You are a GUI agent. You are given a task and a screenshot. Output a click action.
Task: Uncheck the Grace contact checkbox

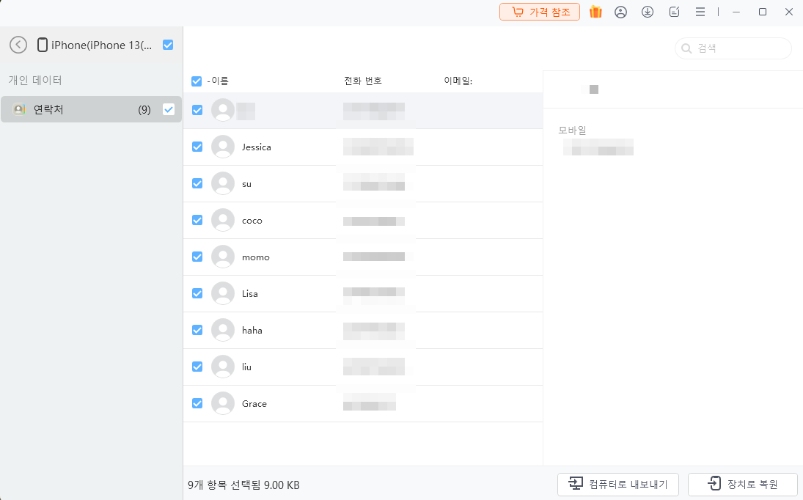coord(197,403)
